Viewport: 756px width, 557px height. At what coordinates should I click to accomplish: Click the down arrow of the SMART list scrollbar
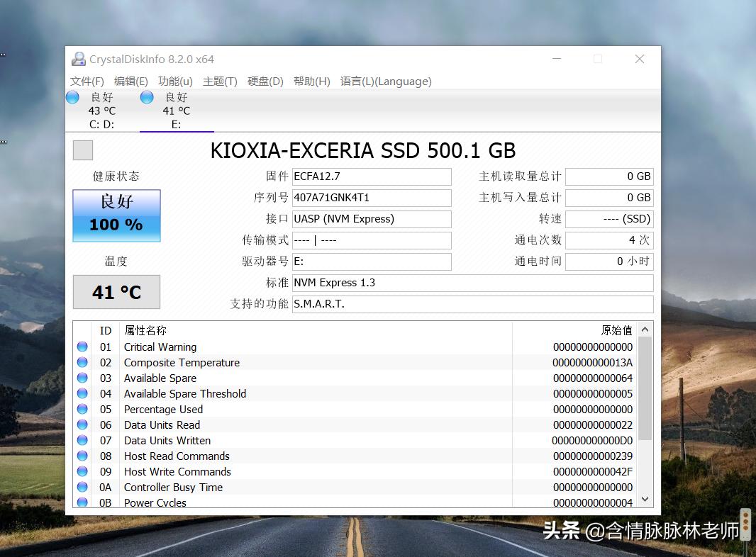pos(645,499)
